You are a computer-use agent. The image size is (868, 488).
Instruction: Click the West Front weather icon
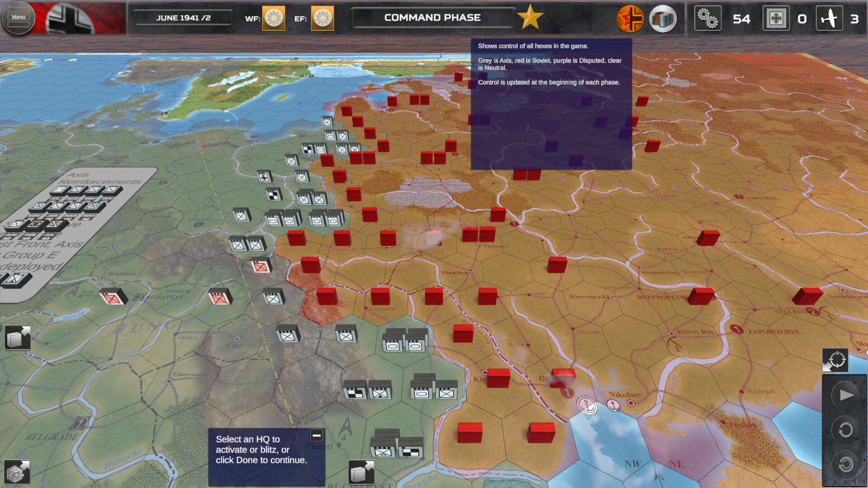274,18
